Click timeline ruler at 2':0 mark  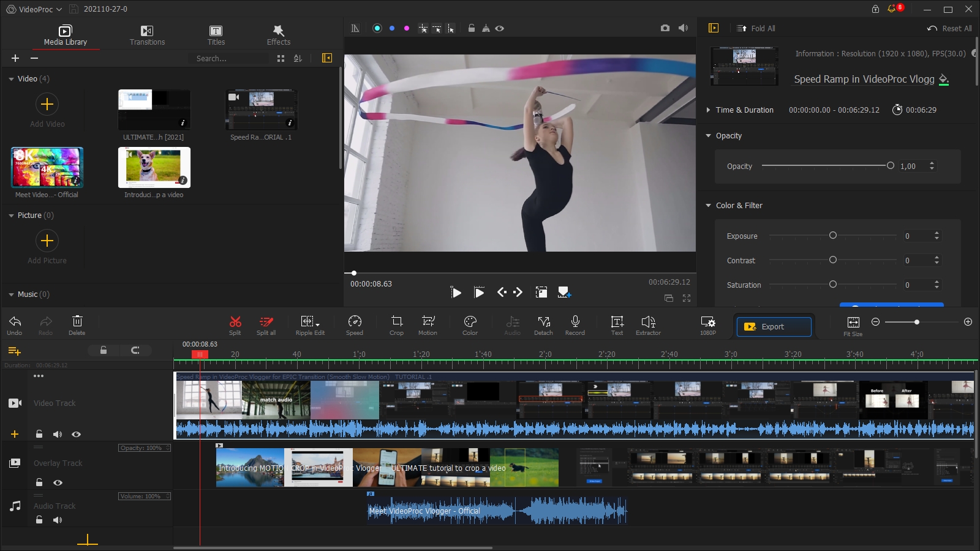pos(545,354)
